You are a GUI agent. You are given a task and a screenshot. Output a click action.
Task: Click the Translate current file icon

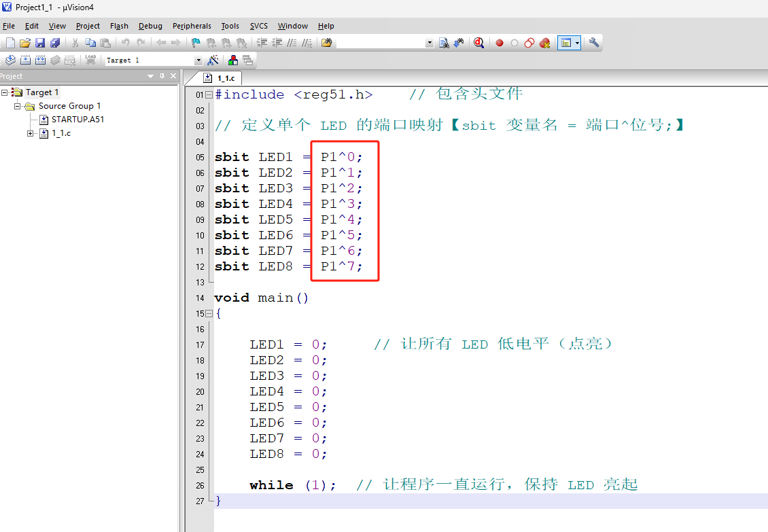click(x=10, y=60)
